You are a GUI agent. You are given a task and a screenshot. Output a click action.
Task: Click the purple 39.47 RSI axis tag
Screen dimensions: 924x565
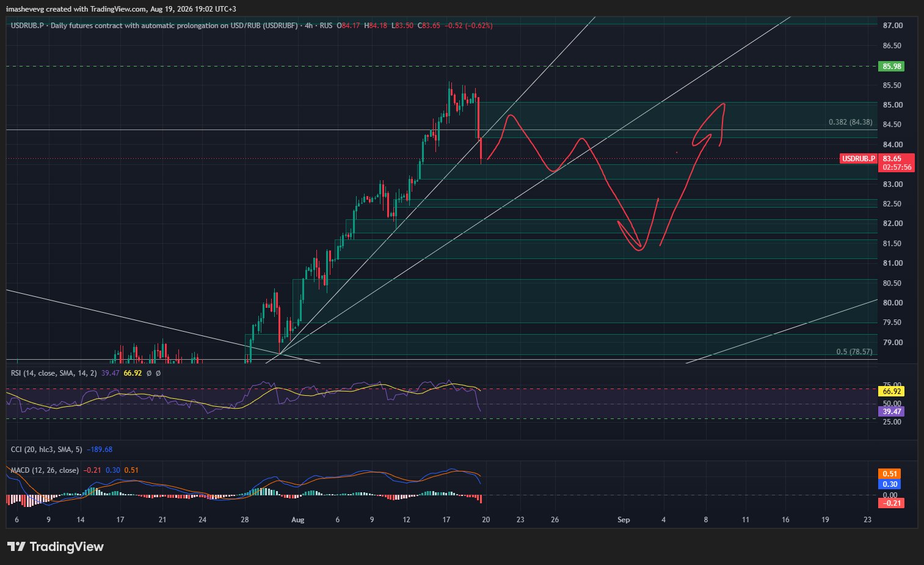(x=892, y=412)
